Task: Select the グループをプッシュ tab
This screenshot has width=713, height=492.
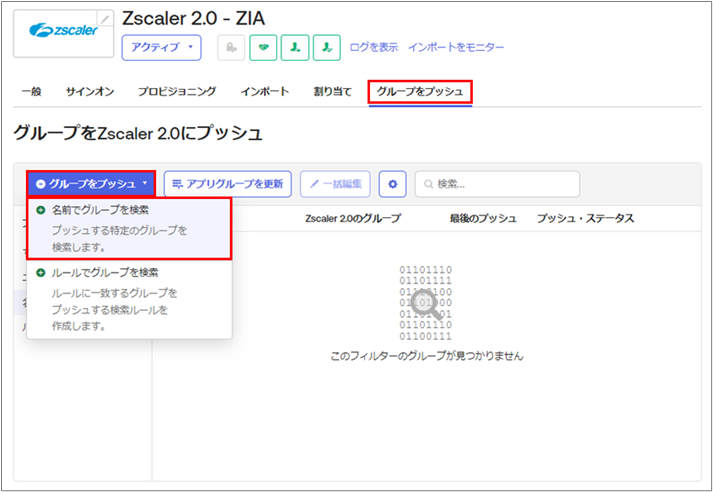Action: coord(420,91)
